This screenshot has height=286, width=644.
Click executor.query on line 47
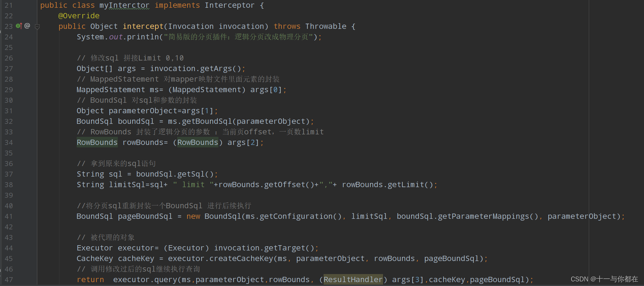coord(145,280)
